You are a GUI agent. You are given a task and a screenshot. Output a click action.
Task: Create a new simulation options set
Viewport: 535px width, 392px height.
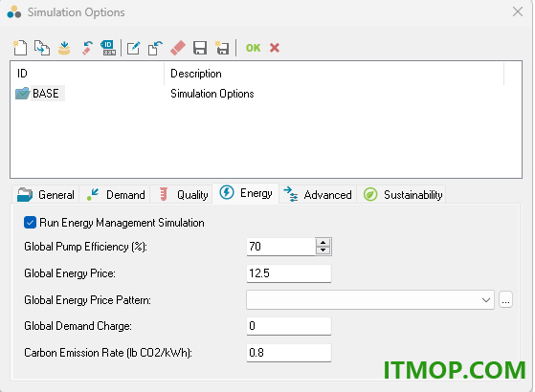pyautogui.click(x=20, y=48)
